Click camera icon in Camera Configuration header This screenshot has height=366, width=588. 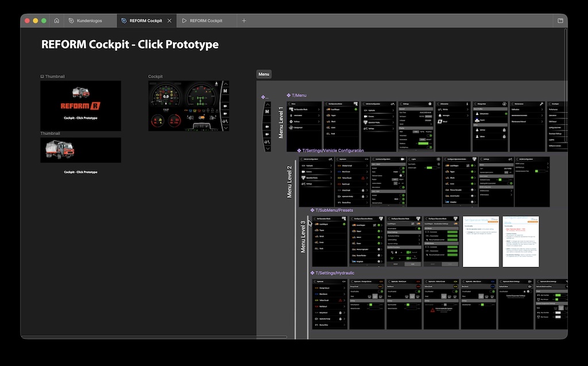point(403,159)
